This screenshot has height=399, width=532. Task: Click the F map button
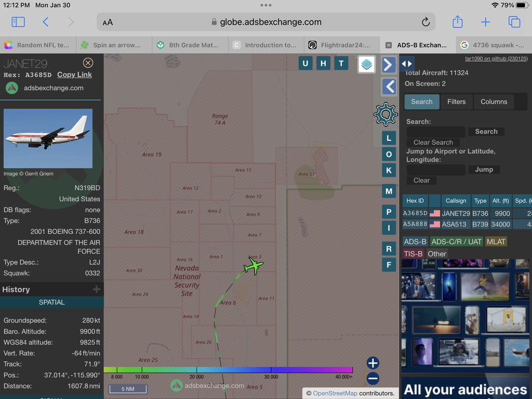coord(389,265)
